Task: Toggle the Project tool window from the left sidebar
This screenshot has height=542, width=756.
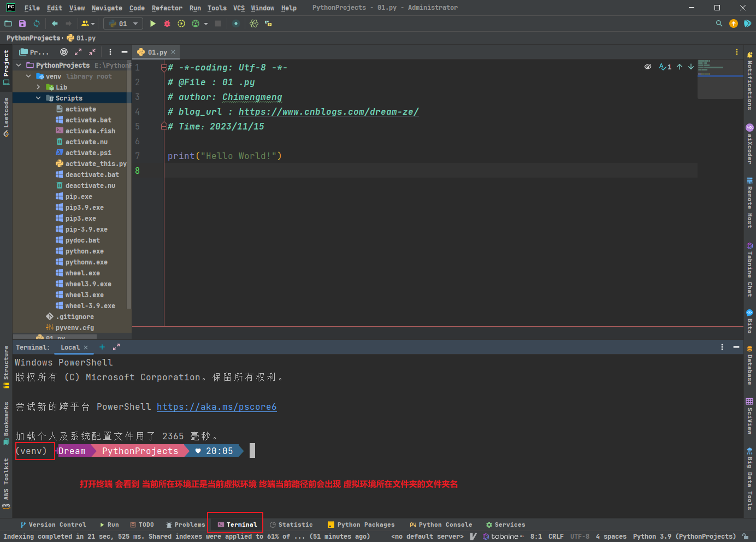Action: (x=6, y=67)
